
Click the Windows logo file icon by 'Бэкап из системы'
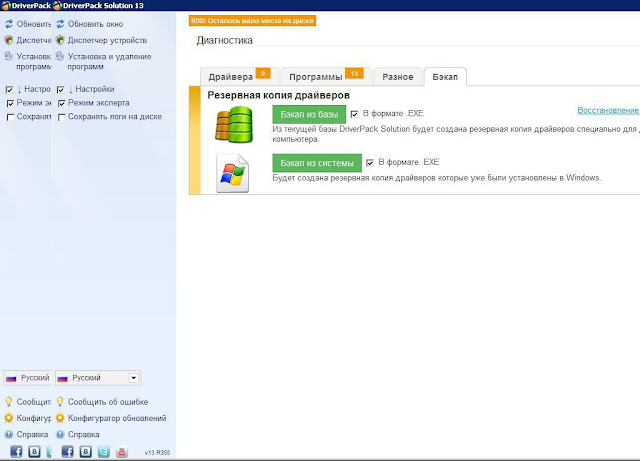(x=233, y=173)
